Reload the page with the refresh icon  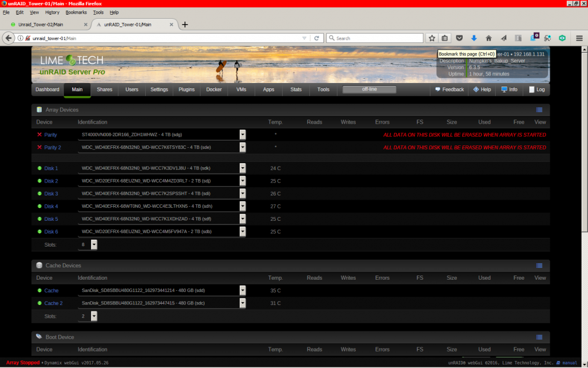(x=316, y=38)
